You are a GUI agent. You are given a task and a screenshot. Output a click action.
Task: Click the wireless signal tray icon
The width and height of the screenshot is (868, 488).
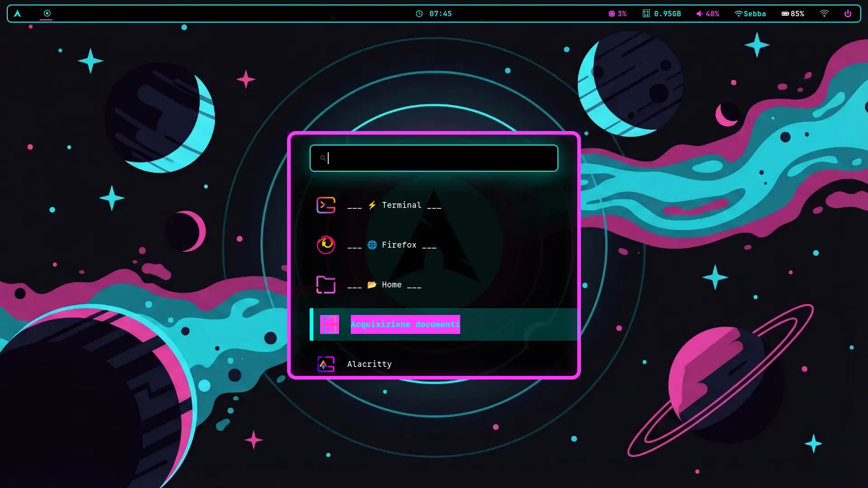pos(824,14)
